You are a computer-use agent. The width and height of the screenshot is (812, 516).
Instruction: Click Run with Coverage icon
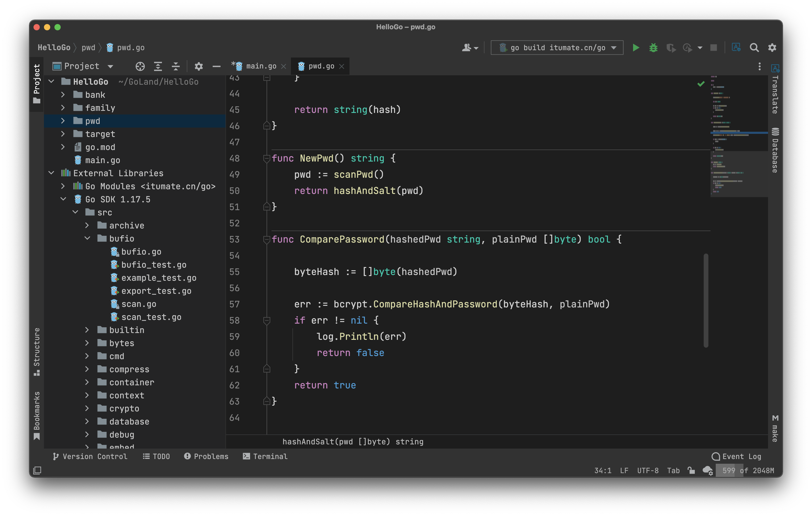tap(671, 48)
